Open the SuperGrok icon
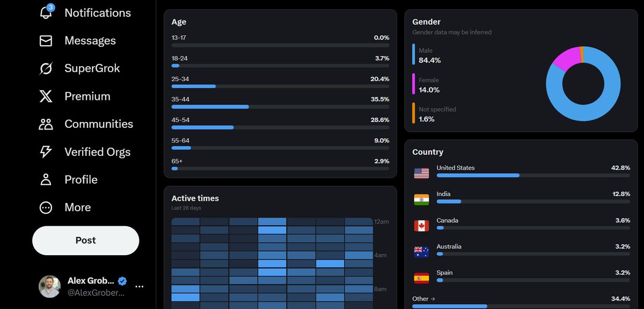 (x=46, y=68)
